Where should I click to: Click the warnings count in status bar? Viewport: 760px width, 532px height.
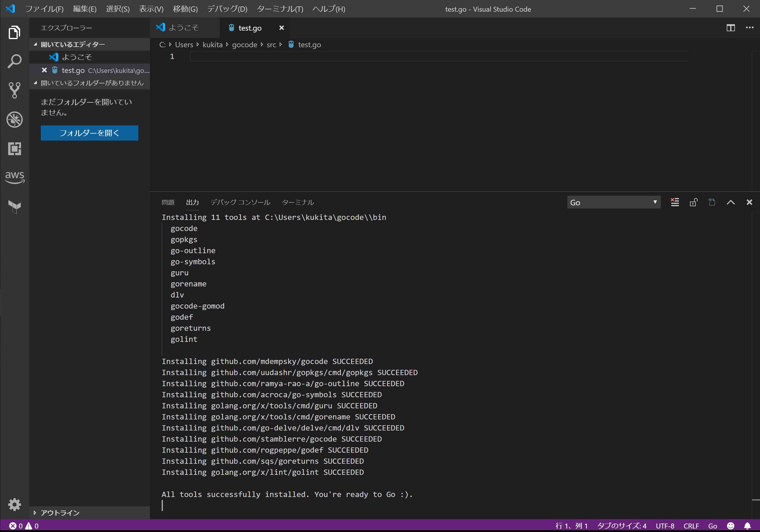click(x=32, y=526)
